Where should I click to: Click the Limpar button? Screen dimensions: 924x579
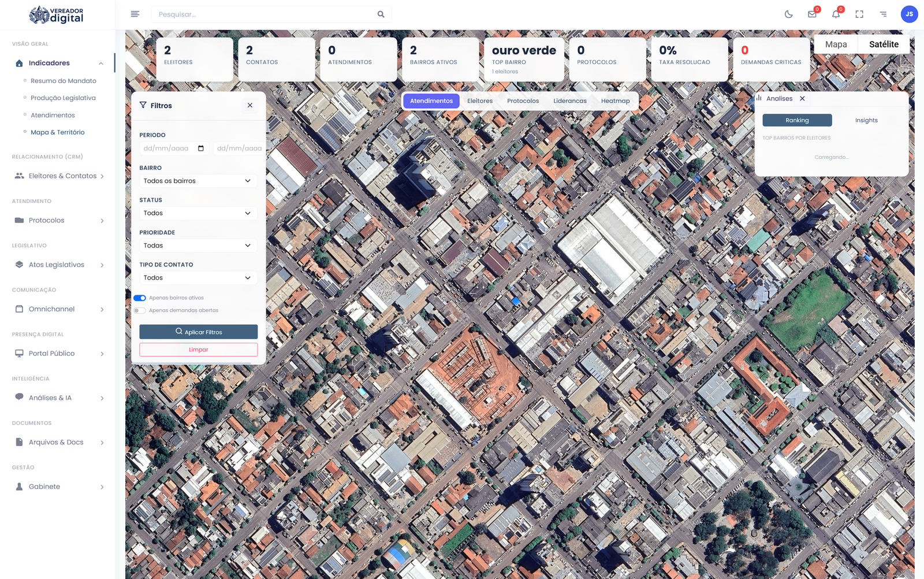coord(198,350)
